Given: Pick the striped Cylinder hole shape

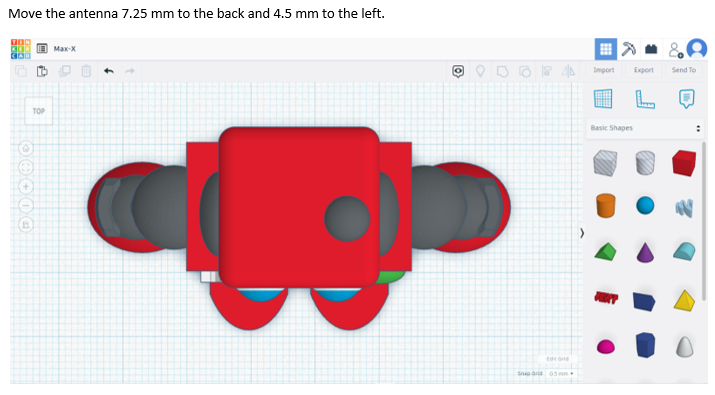Looking at the screenshot, I should [x=645, y=163].
